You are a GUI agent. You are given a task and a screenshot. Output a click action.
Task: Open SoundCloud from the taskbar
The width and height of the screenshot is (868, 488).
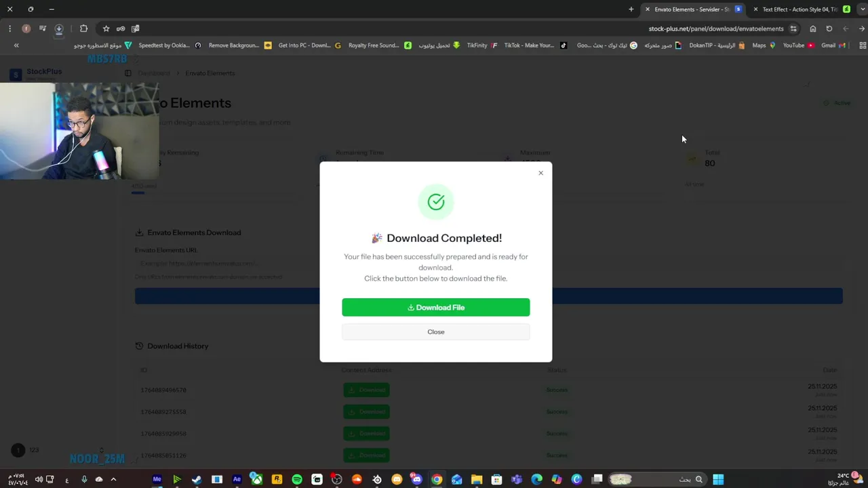click(357, 479)
